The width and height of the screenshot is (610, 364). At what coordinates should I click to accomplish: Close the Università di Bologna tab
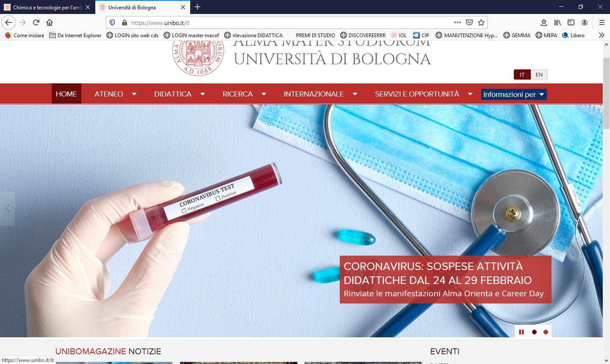click(x=183, y=7)
